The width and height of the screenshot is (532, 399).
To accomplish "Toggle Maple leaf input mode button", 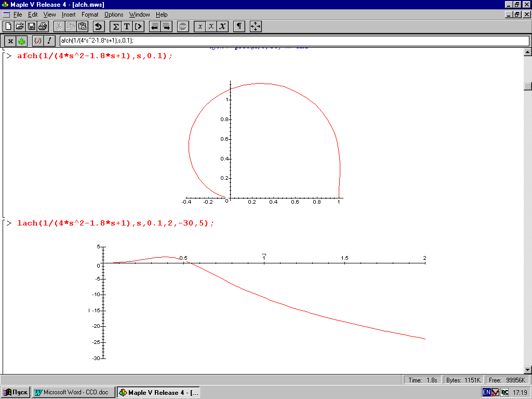I will pyautogui.click(x=22, y=41).
